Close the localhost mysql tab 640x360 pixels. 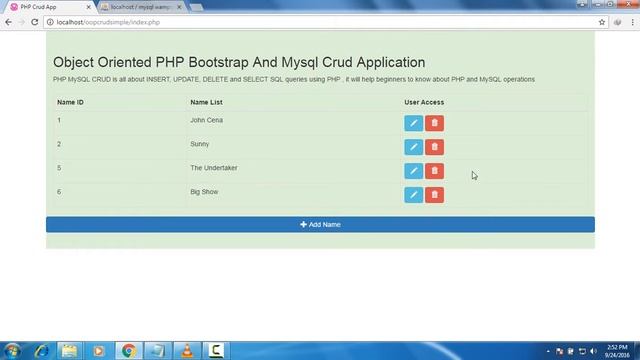pos(179,7)
